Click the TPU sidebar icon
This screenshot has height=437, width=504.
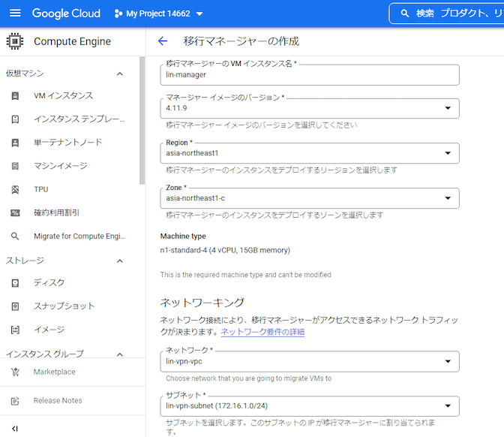tap(15, 189)
